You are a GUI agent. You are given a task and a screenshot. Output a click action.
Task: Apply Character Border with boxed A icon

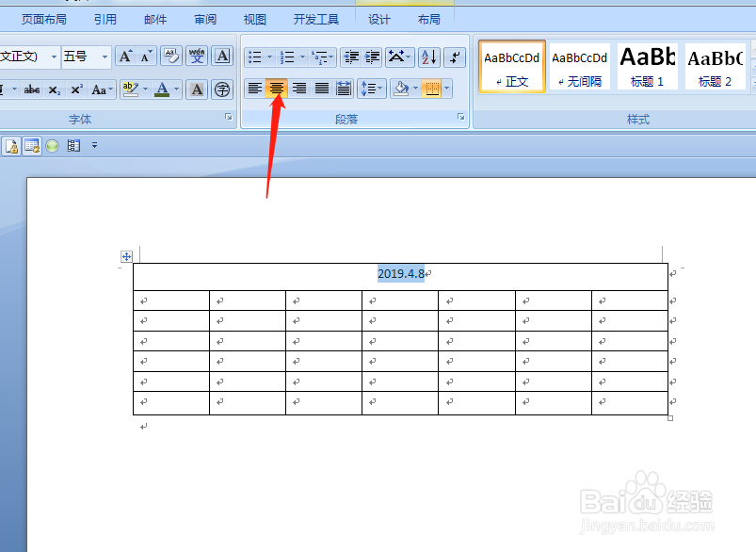[x=222, y=57]
